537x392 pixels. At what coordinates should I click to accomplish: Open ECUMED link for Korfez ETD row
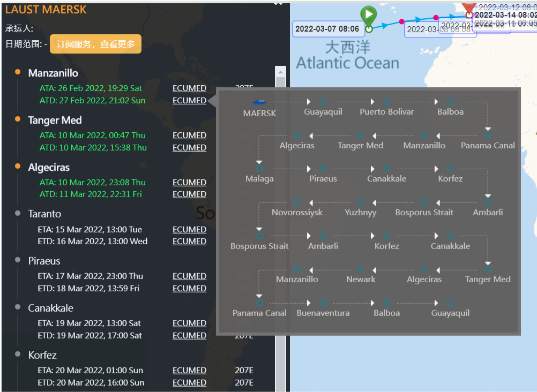tap(189, 382)
